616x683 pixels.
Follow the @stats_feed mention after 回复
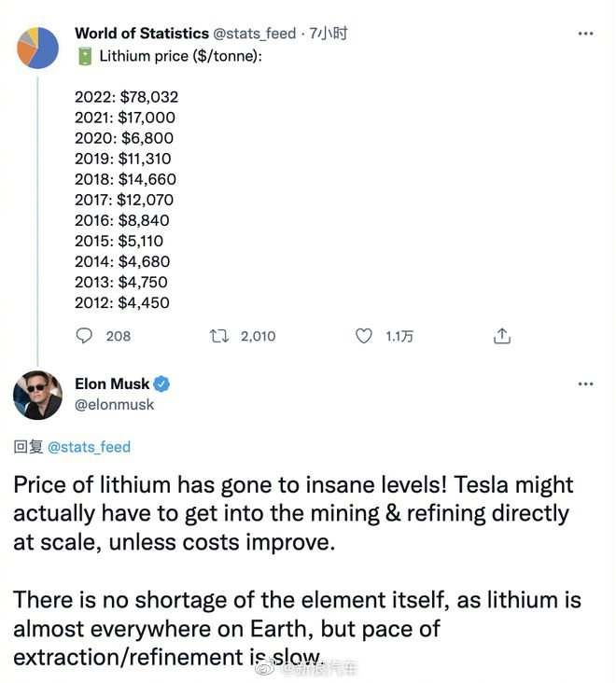(x=89, y=447)
